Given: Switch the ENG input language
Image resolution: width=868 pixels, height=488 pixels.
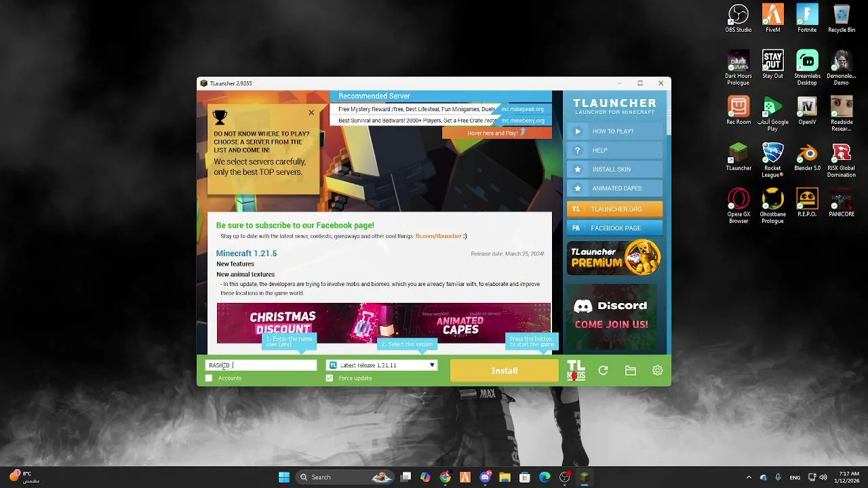Looking at the screenshot, I should click(795, 477).
